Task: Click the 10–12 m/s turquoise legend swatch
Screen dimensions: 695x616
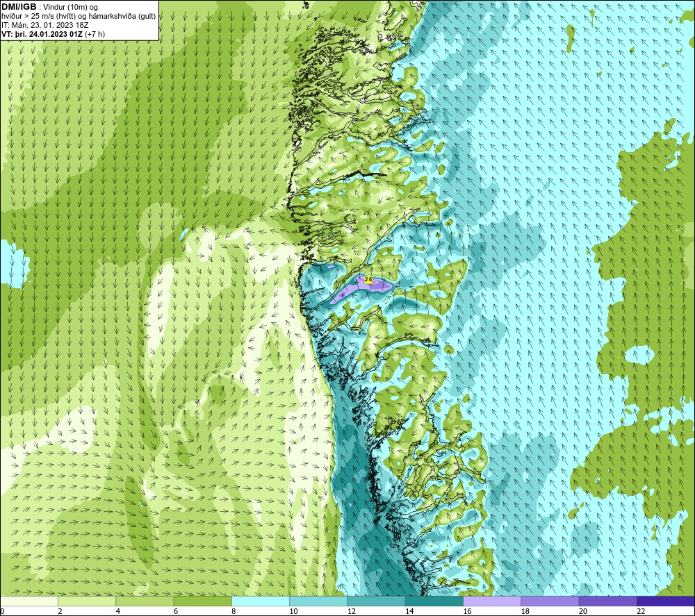Action: pyautogui.click(x=318, y=601)
